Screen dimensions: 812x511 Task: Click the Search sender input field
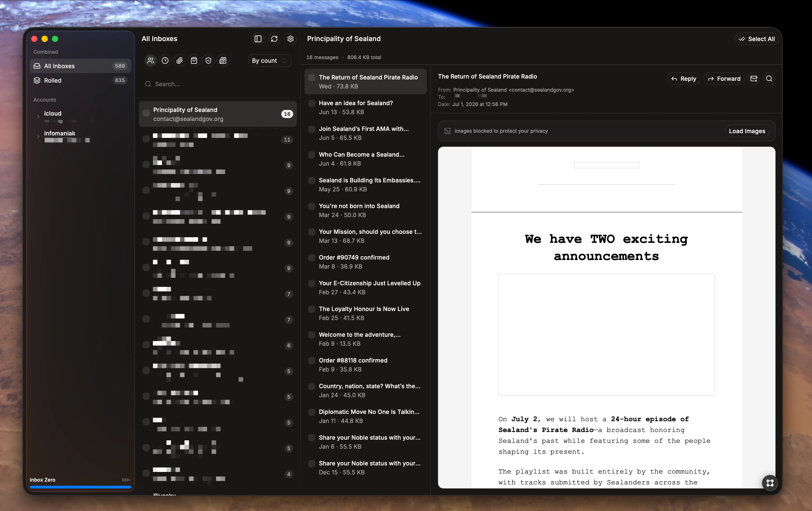tap(218, 84)
